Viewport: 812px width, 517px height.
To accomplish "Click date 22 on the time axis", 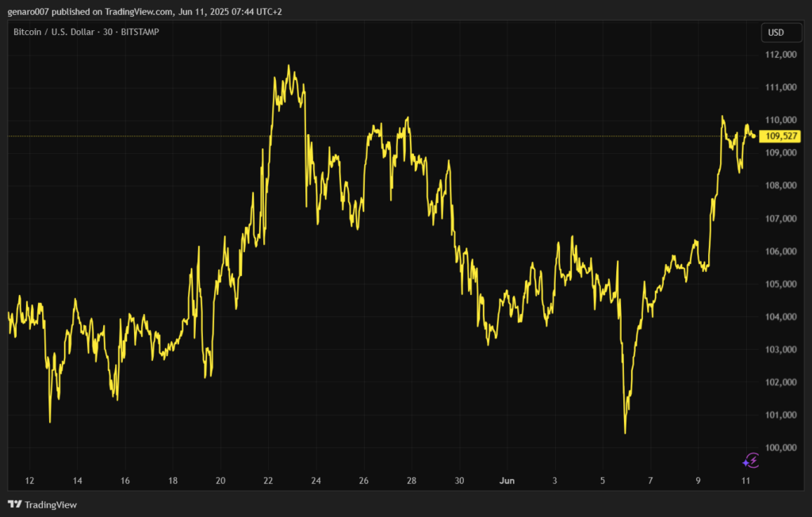I will [268, 481].
